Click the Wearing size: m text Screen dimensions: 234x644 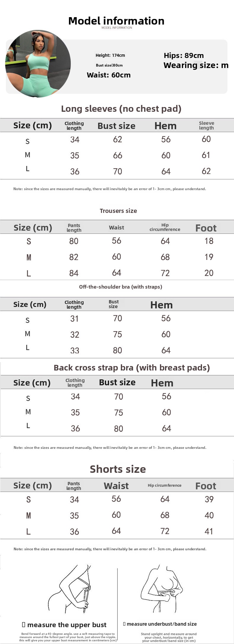[x=196, y=65]
